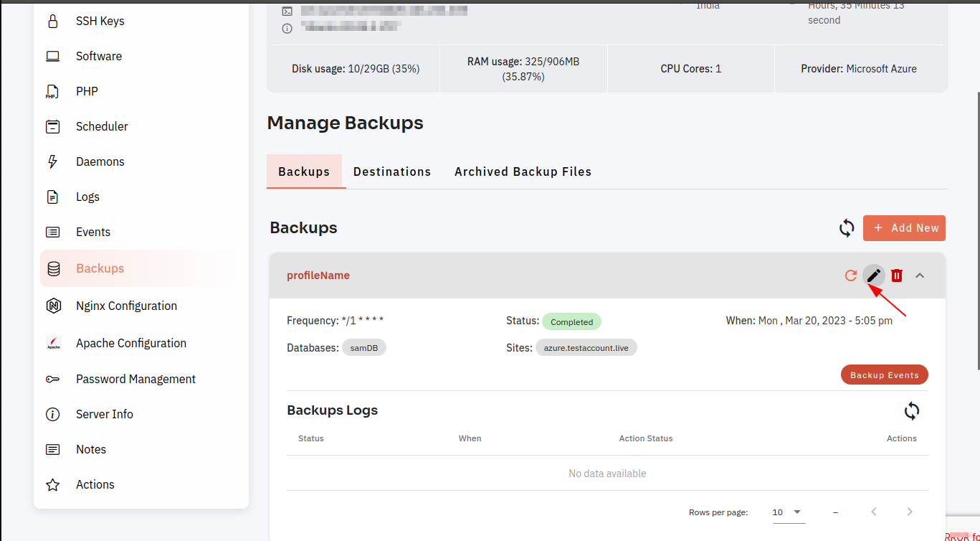Click the Nginx Configuration hexagon icon
The image size is (980, 541).
53,306
